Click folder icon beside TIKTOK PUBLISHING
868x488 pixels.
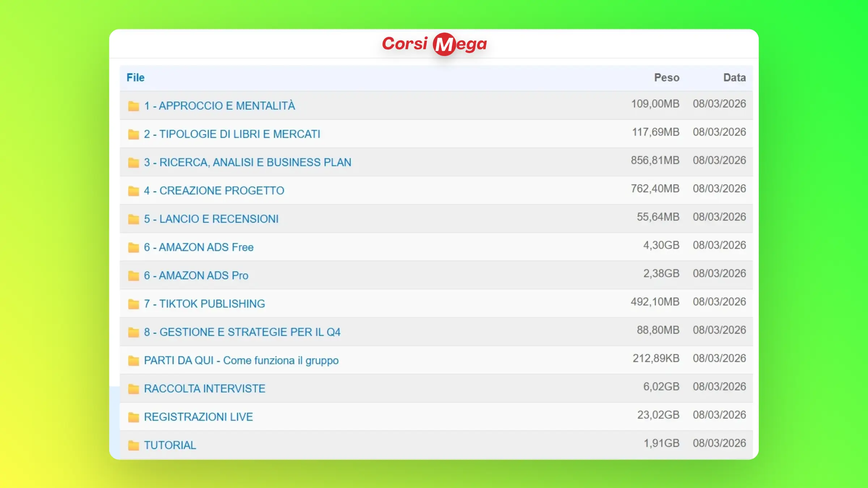click(133, 304)
